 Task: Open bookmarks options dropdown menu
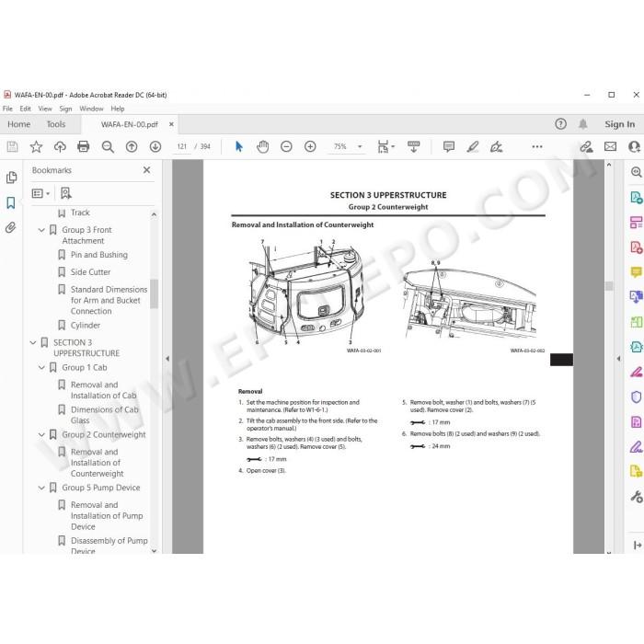40,193
